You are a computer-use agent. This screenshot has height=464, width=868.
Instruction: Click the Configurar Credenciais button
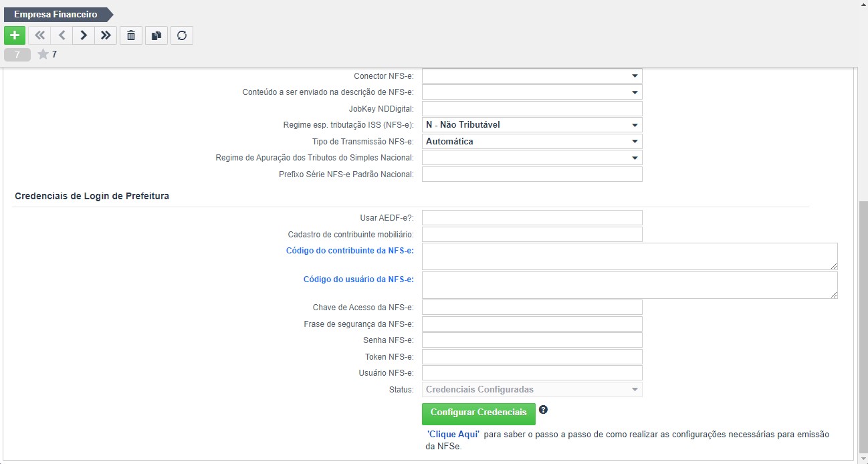479,413
